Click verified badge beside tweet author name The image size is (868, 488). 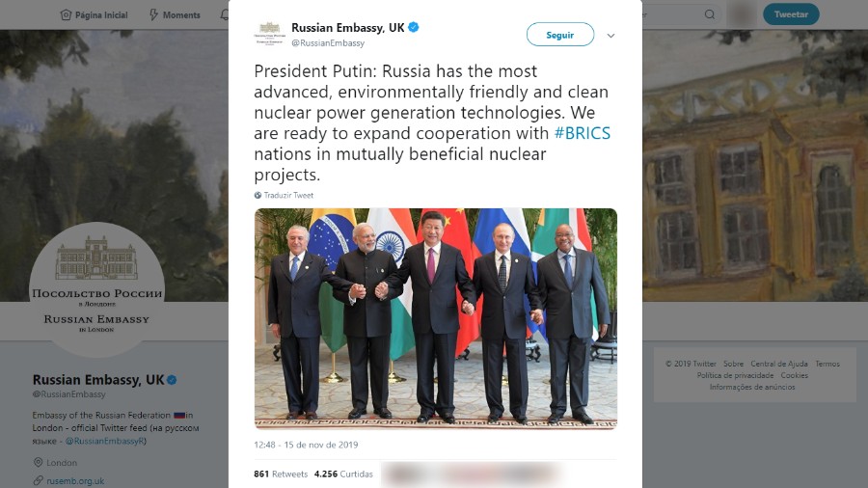[x=413, y=27]
